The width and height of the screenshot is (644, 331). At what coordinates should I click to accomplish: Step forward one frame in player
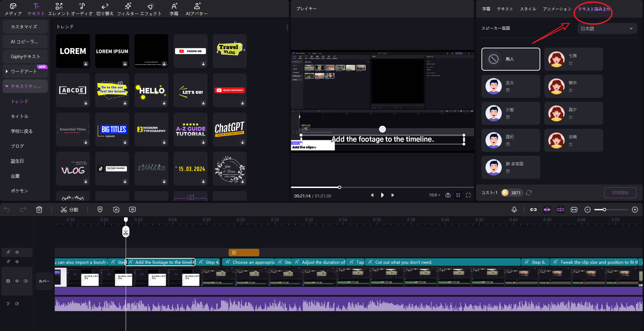click(392, 195)
